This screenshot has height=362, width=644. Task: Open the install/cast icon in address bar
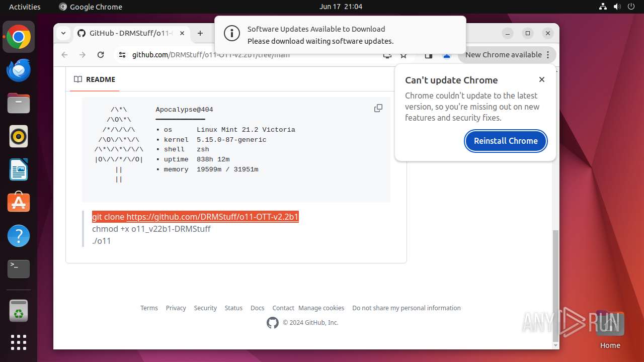tap(387, 56)
